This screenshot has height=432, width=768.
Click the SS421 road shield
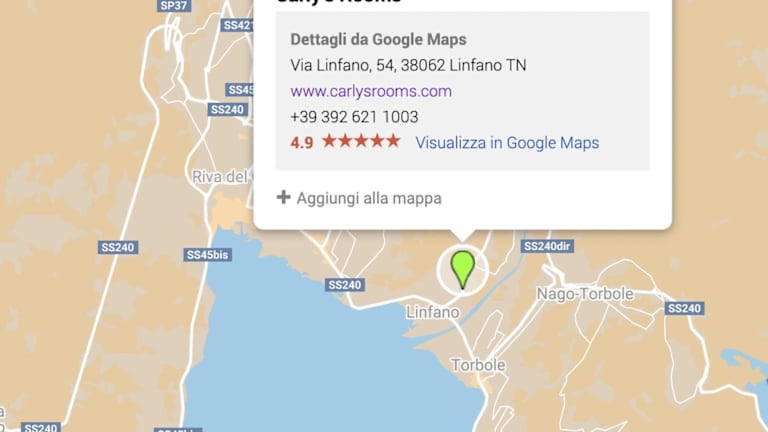[x=237, y=25]
